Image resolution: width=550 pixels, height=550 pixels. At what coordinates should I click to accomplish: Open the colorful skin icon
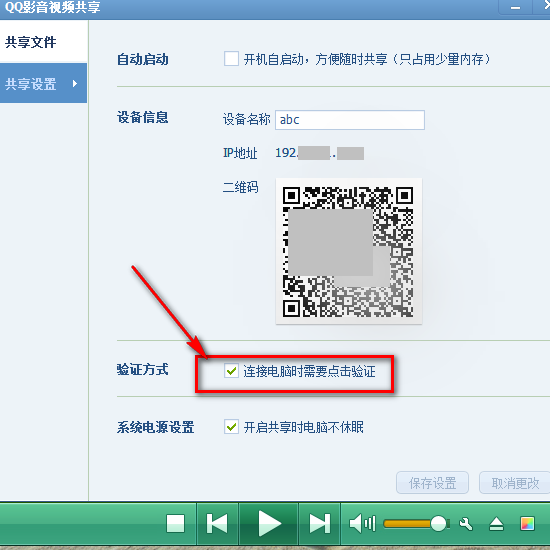point(527,524)
